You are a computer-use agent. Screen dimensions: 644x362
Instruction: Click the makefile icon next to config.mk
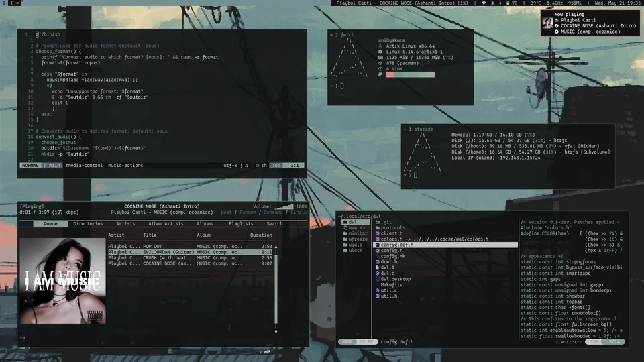(x=378, y=257)
